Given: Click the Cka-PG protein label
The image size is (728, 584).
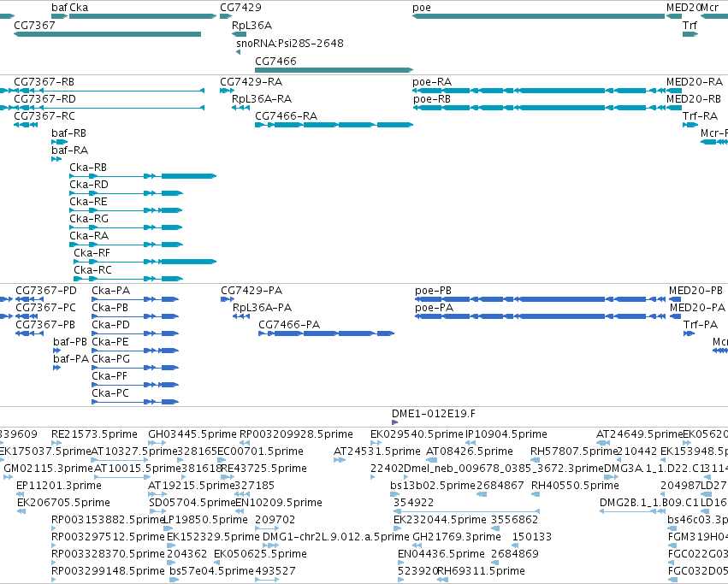Looking at the screenshot, I should [110, 359].
